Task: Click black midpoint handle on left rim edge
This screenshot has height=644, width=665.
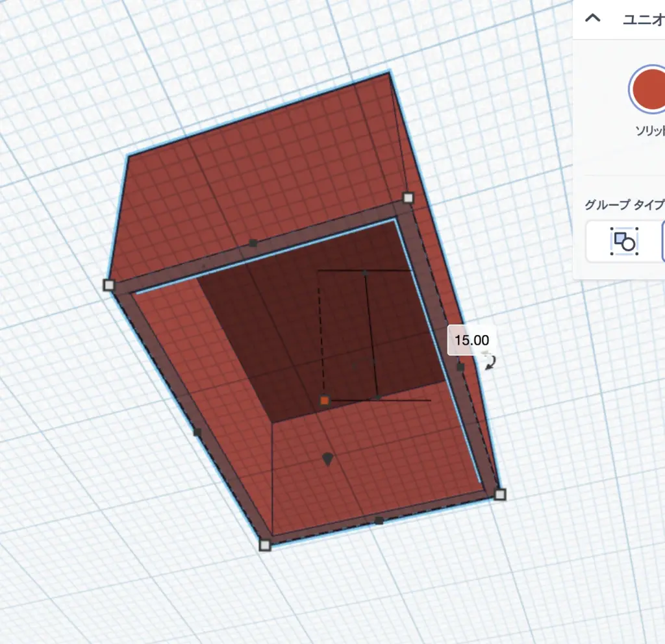Action: pyautogui.click(x=197, y=432)
